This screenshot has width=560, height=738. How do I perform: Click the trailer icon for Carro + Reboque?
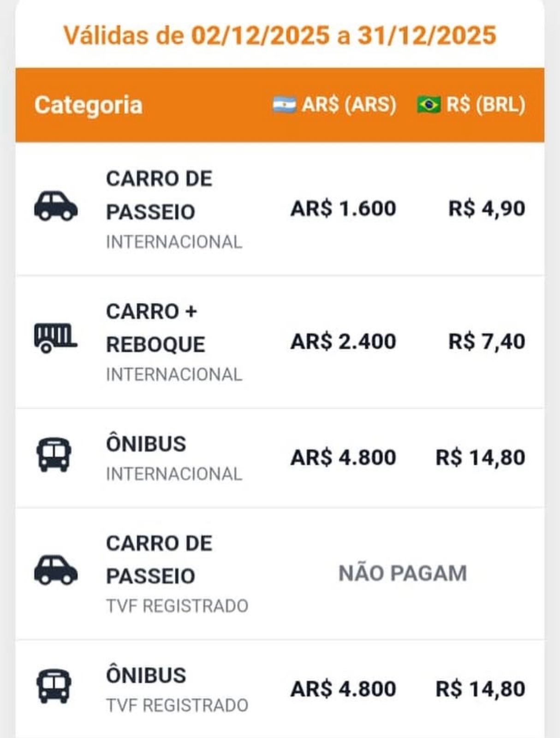click(x=55, y=338)
